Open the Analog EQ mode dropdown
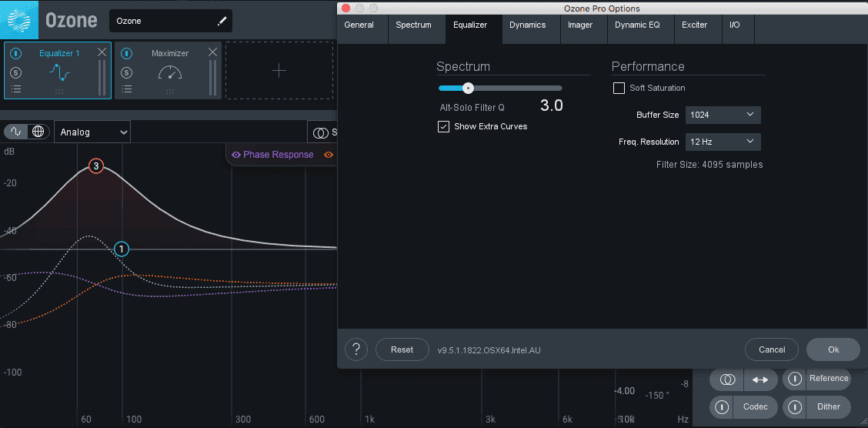 pyautogui.click(x=92, y=132)
